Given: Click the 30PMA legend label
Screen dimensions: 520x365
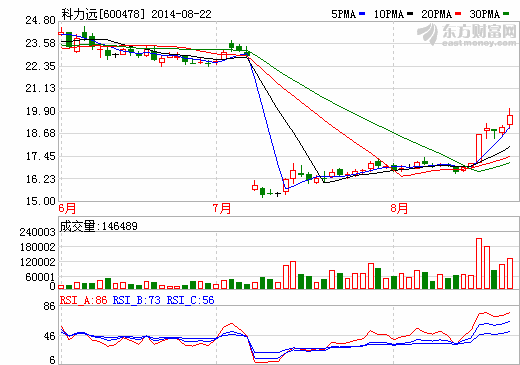Looking at the screenshot, I should click(x=485, y=14).
